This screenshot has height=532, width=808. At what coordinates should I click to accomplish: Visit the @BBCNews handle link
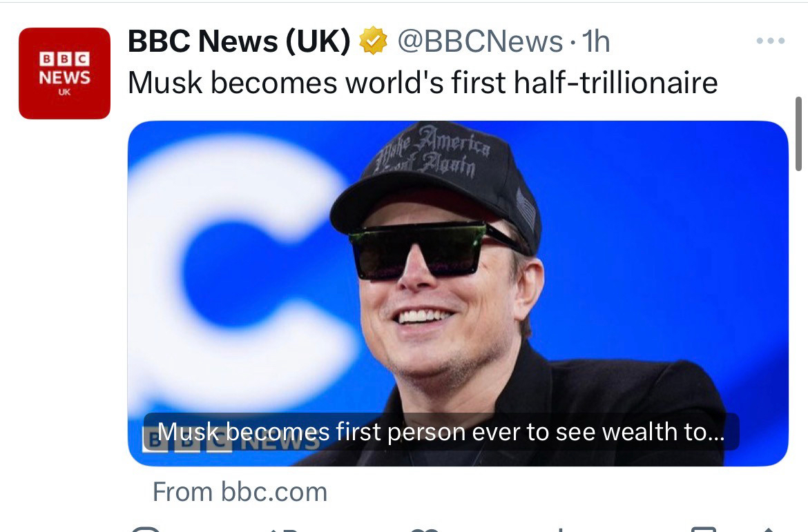pos(480,42)
